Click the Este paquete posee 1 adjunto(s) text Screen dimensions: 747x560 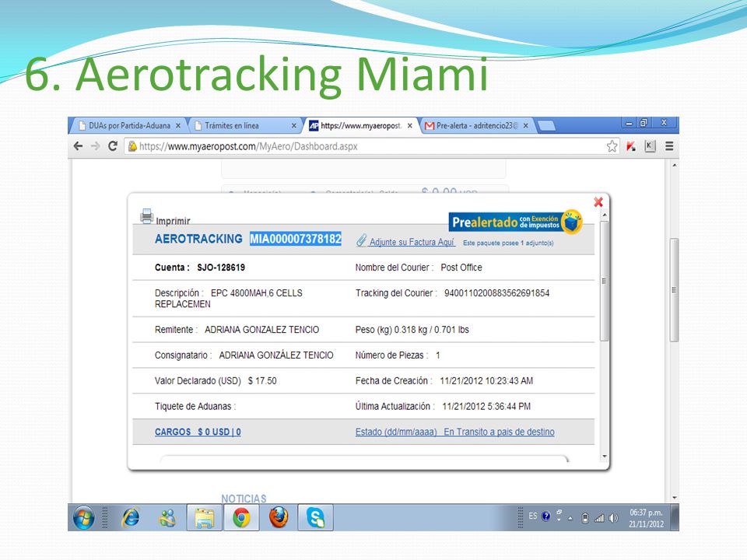coord(508,243)
